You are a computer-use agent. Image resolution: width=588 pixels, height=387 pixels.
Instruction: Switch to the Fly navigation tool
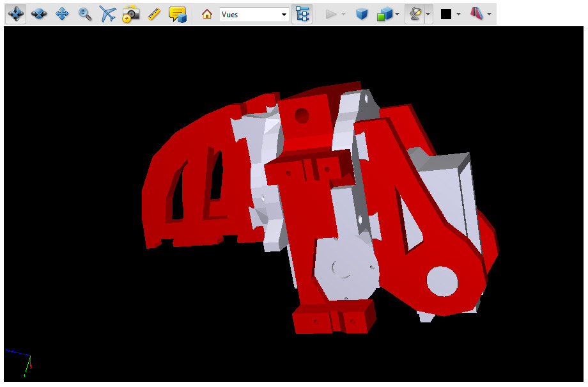[x=107, y=14]
